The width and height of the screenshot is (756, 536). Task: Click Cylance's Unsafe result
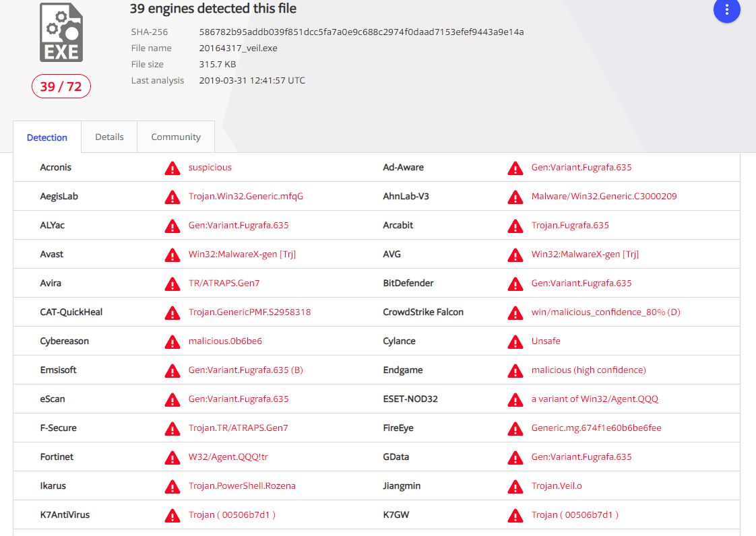[x=546, y=341]
